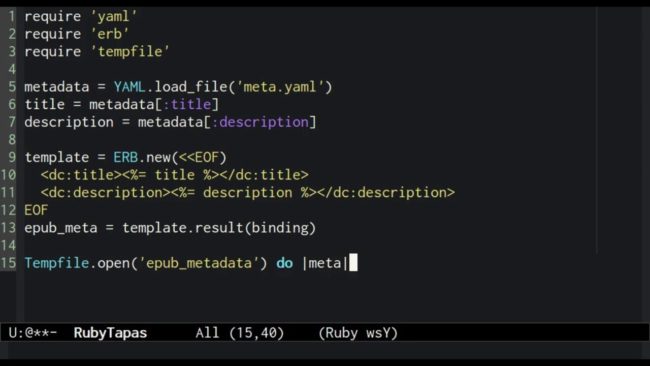Click the <<EOF heredoc opener

pos(199,158)
